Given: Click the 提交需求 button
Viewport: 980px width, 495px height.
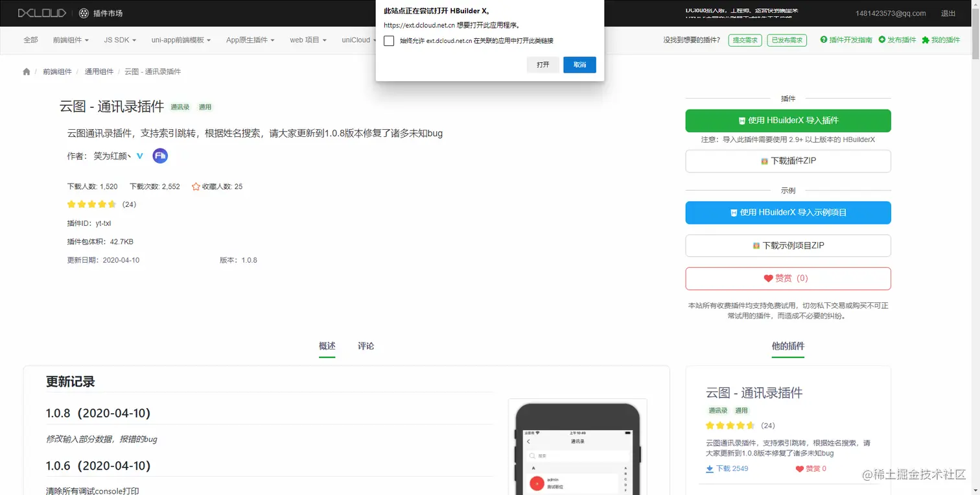Looking at the screenshot, I should pos(745,40).
